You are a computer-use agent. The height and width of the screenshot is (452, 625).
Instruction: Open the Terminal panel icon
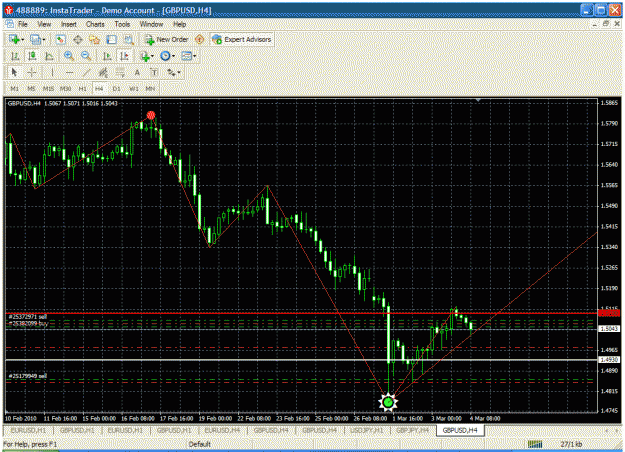coord(112,39)
